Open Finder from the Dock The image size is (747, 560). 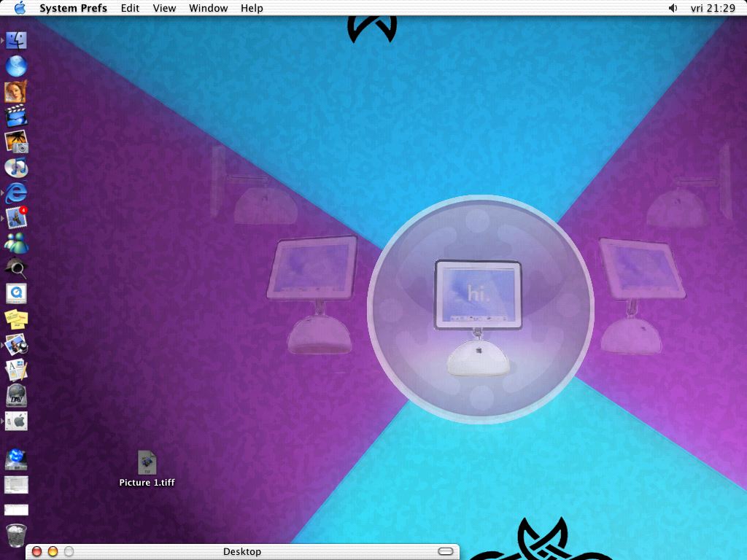click(x=16, y=41)
